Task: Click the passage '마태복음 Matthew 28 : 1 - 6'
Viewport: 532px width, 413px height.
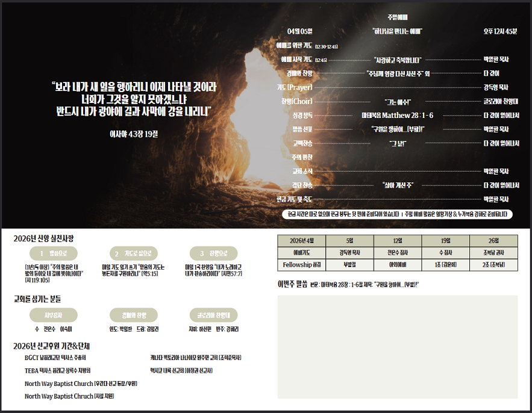Action: point(397,115)
